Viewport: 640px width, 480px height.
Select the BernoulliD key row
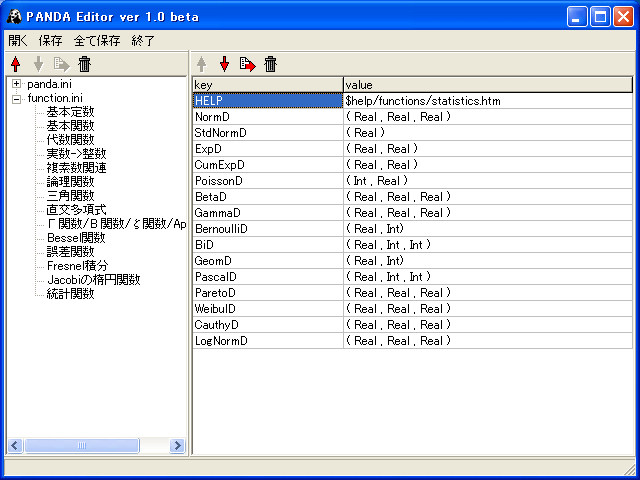[x=268, y=229]
